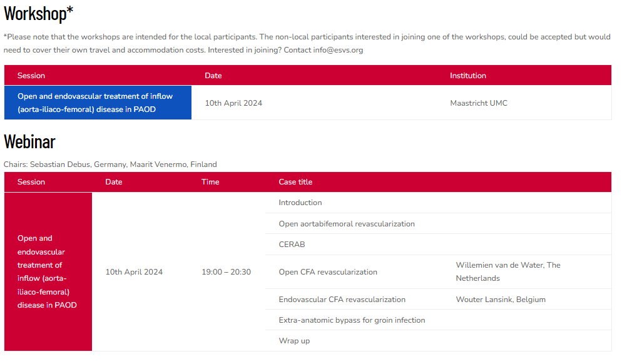
Task: Select Open aortabifemoral revascularization row
Action: pyautogui.click(x=347, y=224)
